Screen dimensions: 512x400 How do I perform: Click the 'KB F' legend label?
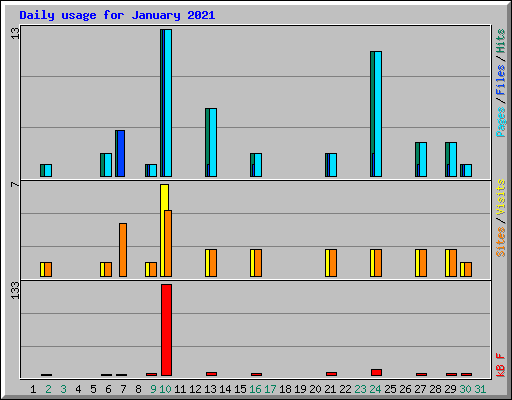[501, 365]
